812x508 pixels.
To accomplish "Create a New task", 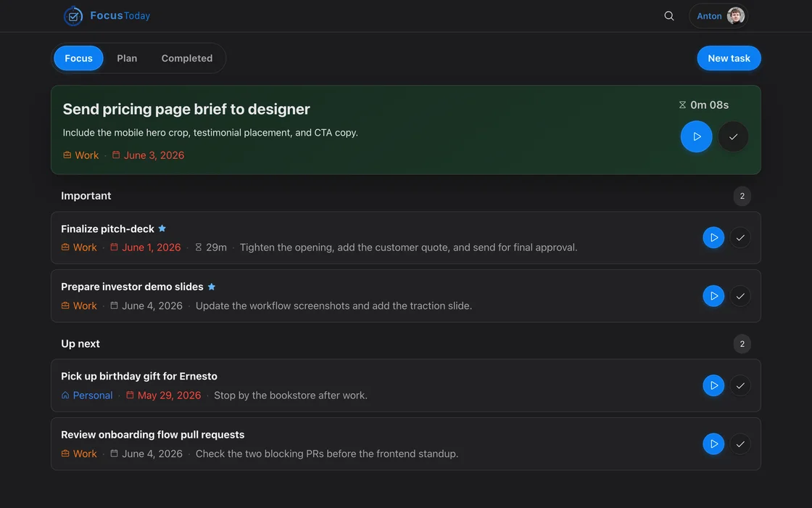I will coord(729,58).
